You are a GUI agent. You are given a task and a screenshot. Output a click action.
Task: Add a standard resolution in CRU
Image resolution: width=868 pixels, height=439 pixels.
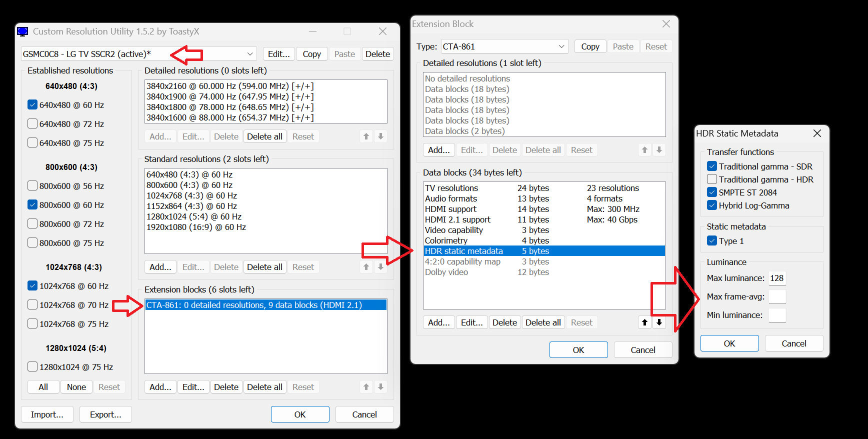tap(160, 267)
